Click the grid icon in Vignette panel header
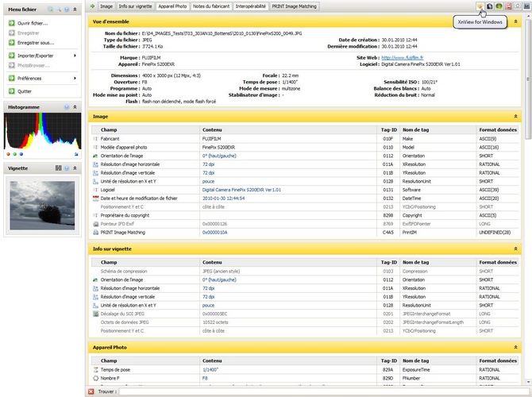The height and width of the screenshot is (397, 532). 58,168
